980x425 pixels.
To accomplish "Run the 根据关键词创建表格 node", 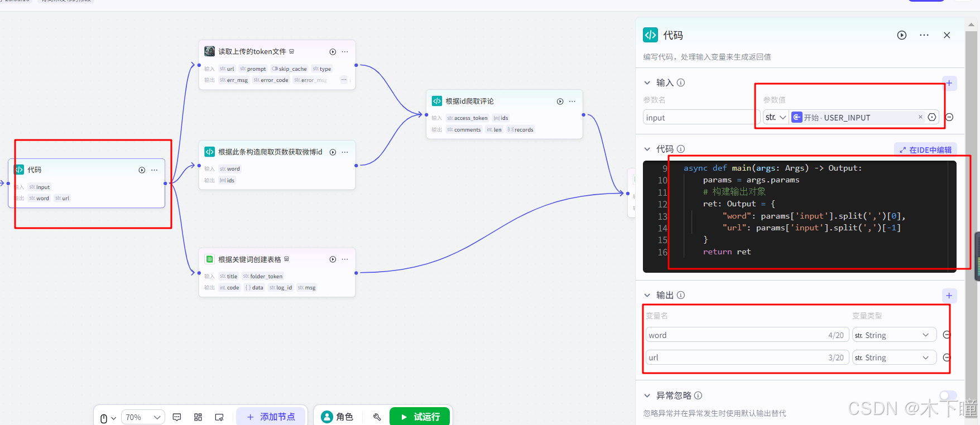I will [x=333, y=259].
